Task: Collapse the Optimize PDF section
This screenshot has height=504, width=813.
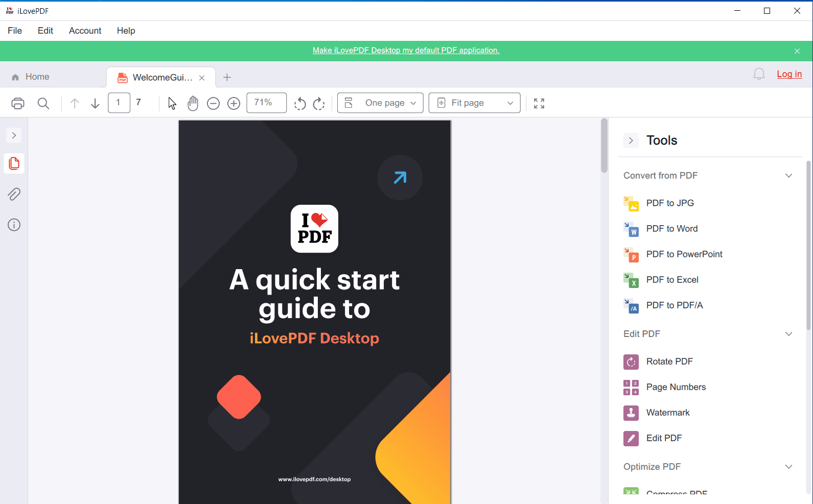Action: [788, 467]
